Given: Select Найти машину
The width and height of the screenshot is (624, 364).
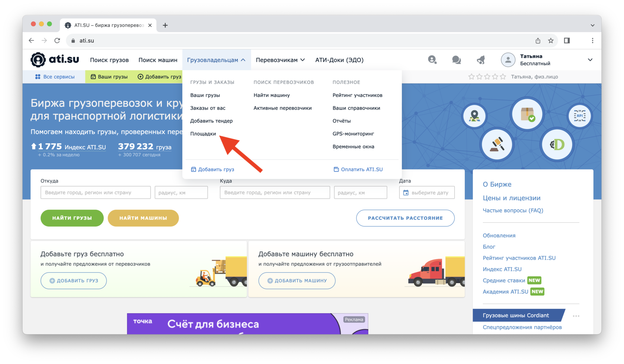Looking at the screenshot, I should 272,95.
